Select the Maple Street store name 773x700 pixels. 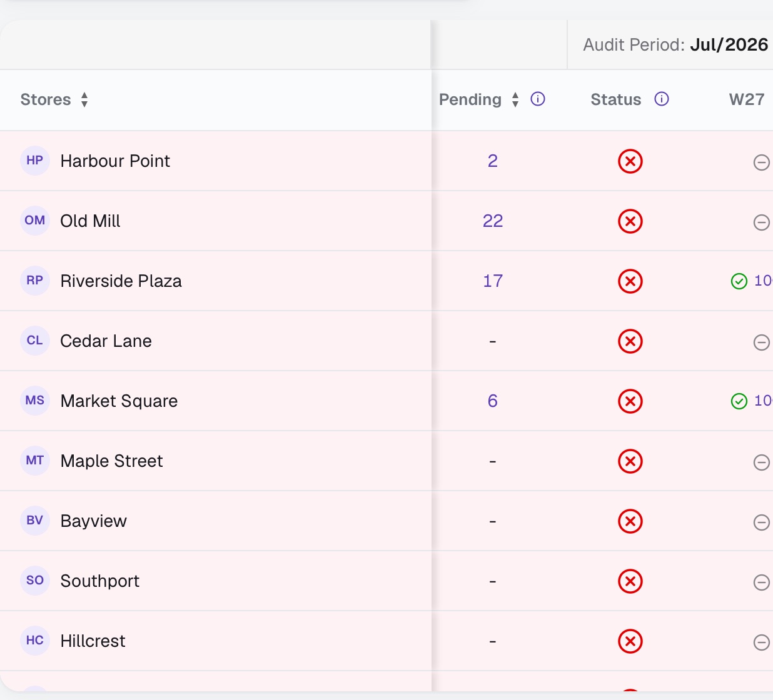(111, 461)
